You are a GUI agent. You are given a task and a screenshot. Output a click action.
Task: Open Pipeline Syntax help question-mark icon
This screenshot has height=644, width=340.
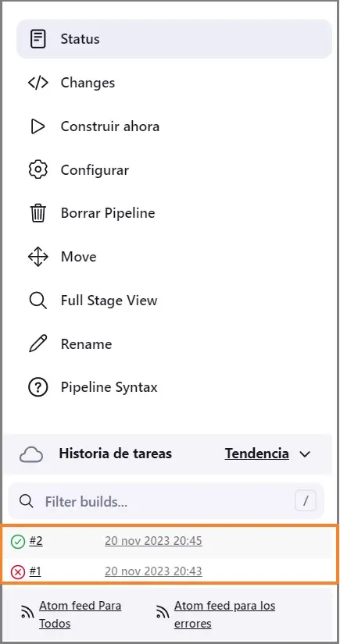click(x=38, y=387)
